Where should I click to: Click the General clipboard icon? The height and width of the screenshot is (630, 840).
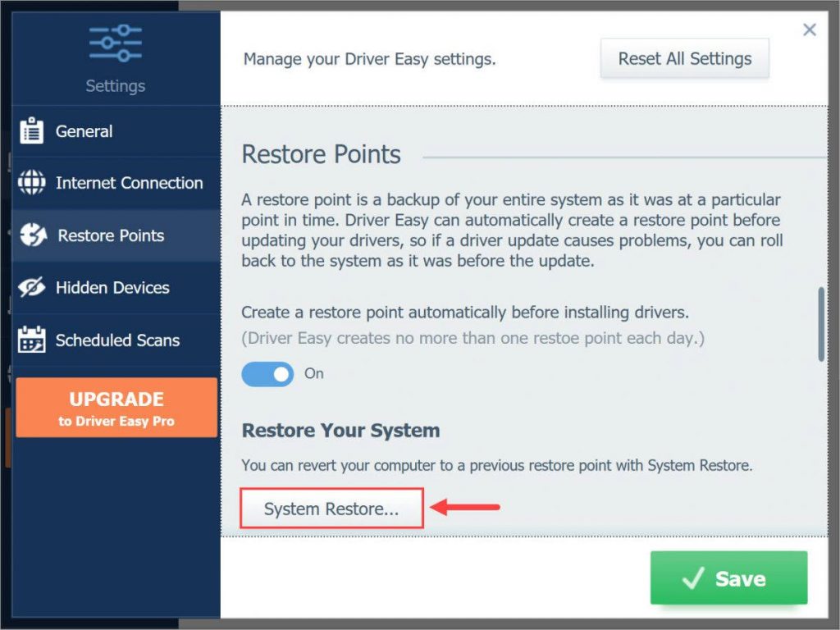point(32,130)
